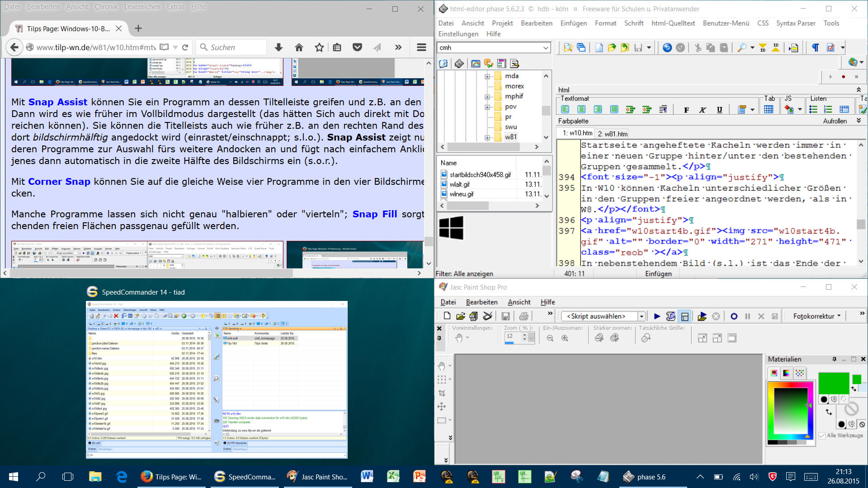This screenshot has width=868, height=488.
Task: Open the Skript auswählen dropdown
Action: [641, 316]
